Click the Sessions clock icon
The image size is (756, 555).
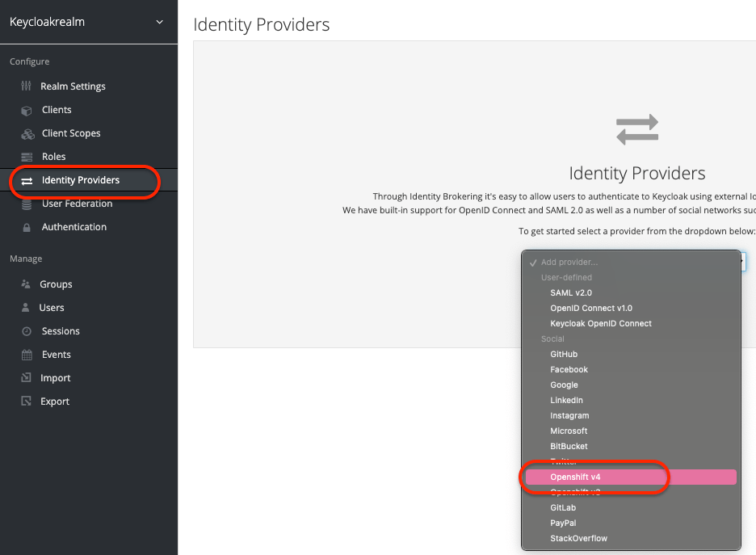coord(27,331)
